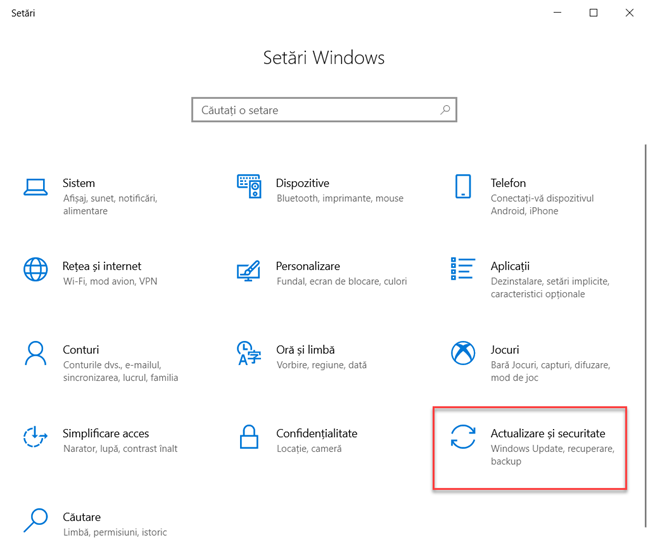Open the Sistem laptop icon
Viewport: 648px width, 559px height.
(35, 187)
